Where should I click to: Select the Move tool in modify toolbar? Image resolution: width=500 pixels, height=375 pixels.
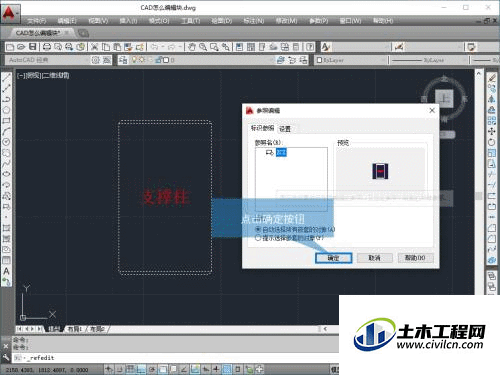point(492,131)
